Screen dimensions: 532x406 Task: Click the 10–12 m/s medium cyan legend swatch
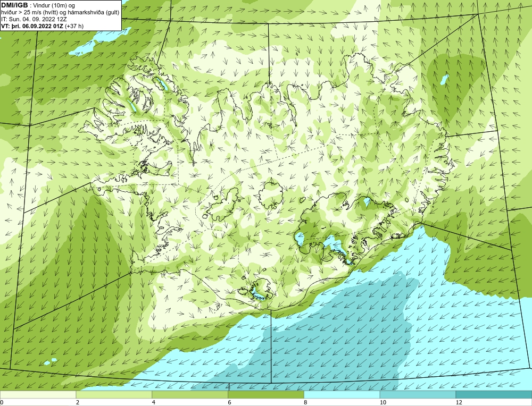(x=418, y=394)
